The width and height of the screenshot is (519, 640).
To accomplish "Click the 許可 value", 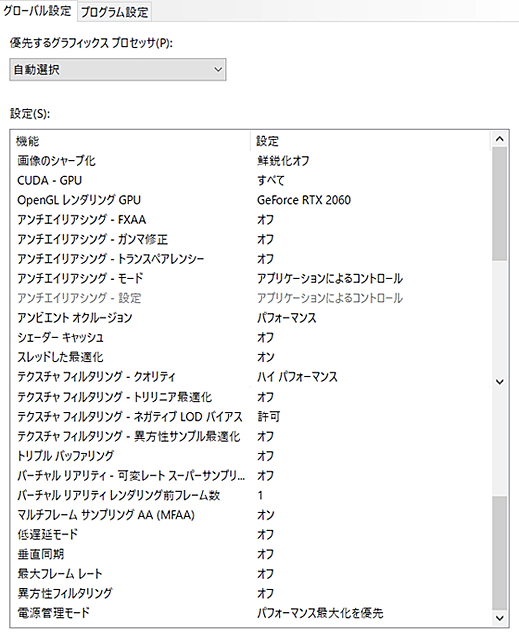I will point(269,416).
